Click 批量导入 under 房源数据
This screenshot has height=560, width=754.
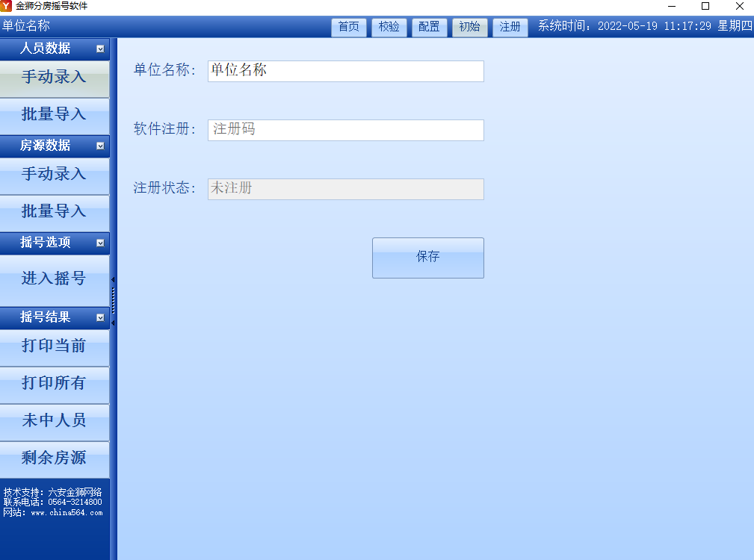click(x=55, y=212)
